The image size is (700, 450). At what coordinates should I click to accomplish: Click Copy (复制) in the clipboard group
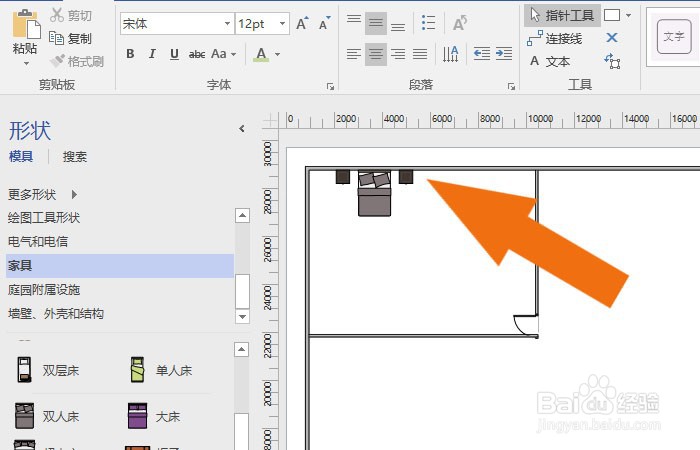click(x=70, y=38)
